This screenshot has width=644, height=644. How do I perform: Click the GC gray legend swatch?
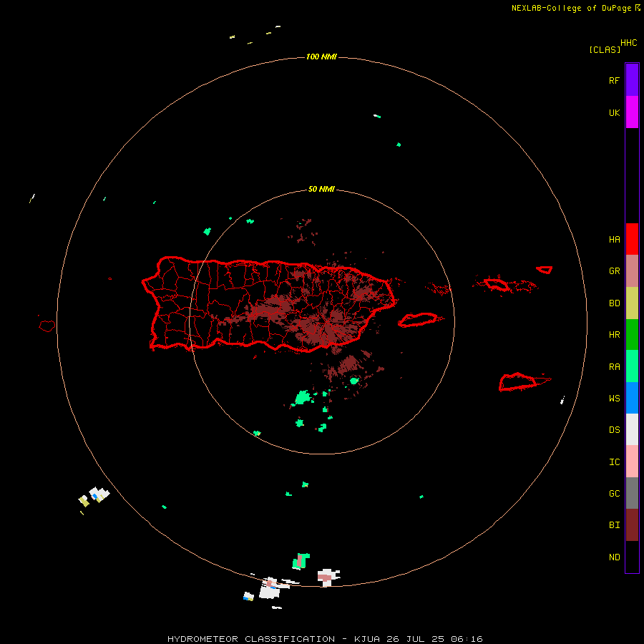pyautogui.click(x=632, y=493)
